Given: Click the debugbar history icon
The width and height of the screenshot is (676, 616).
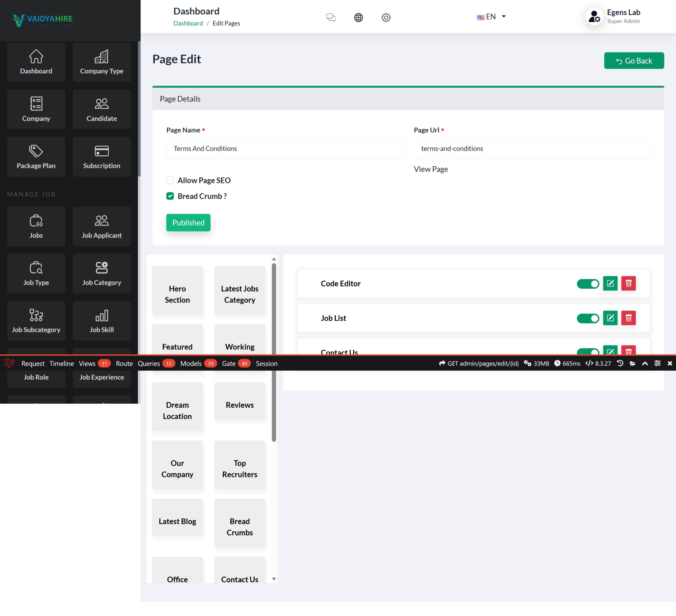Looking at the screenshot, I should (x=620, y=363).
